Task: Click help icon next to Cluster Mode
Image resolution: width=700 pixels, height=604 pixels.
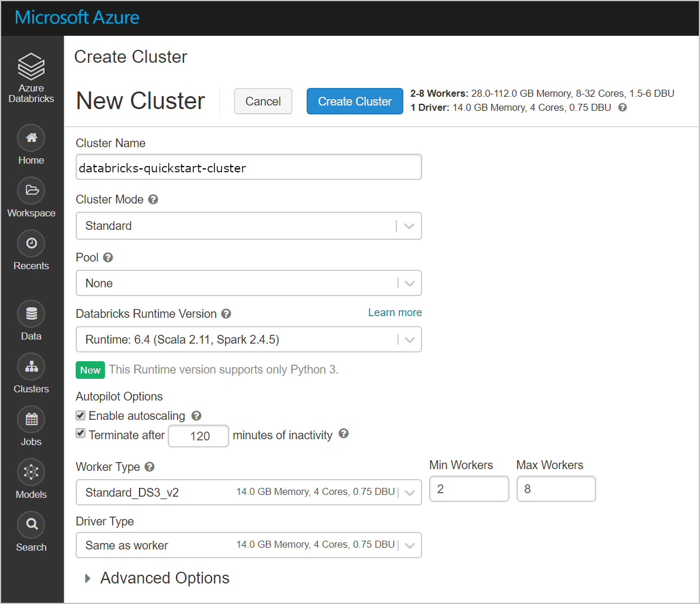Action: (x=153, y=199)
